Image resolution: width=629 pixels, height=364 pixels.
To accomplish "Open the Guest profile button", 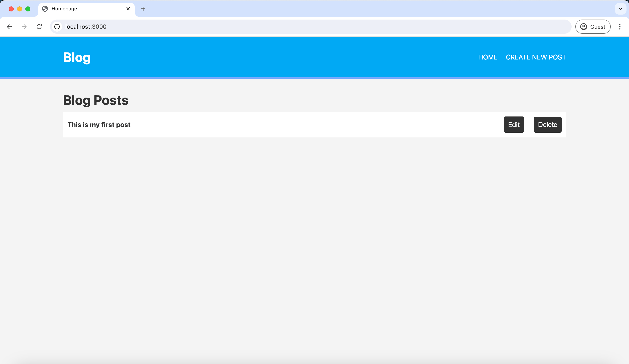I will click(593, 27).
